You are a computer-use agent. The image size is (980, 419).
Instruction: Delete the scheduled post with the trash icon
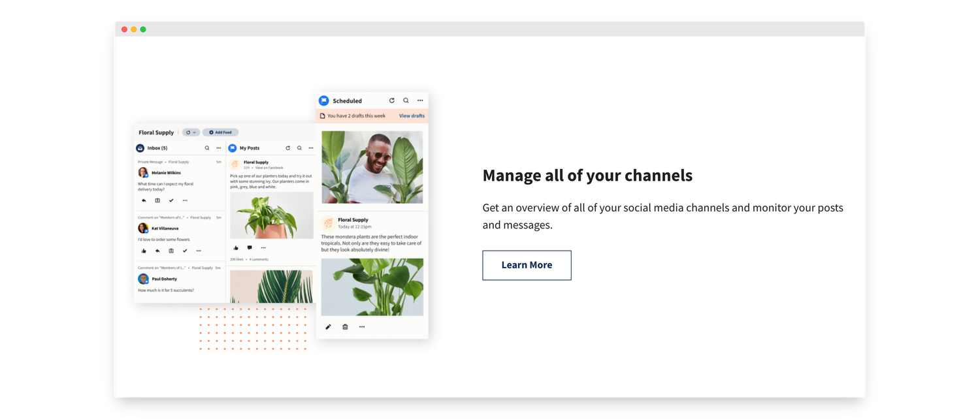[x=345, y=327]
